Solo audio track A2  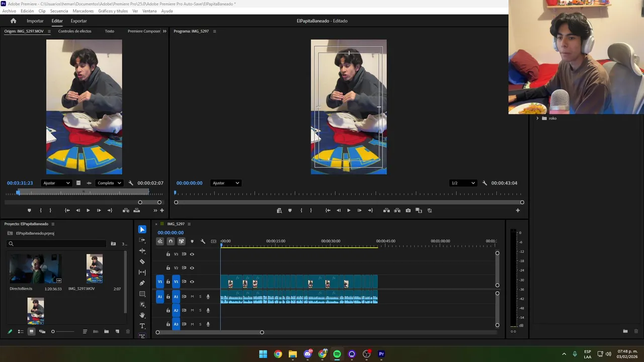tap(200, 310)
